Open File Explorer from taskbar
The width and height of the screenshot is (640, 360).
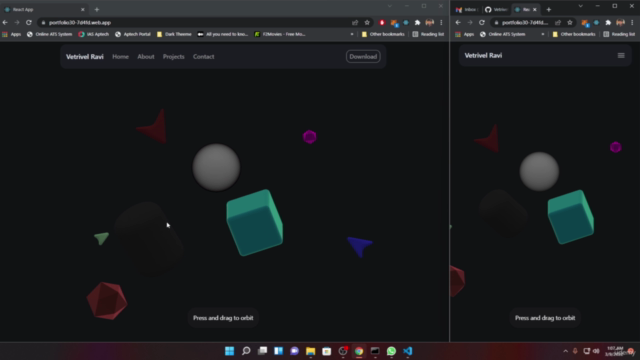(x=310, y=351)
